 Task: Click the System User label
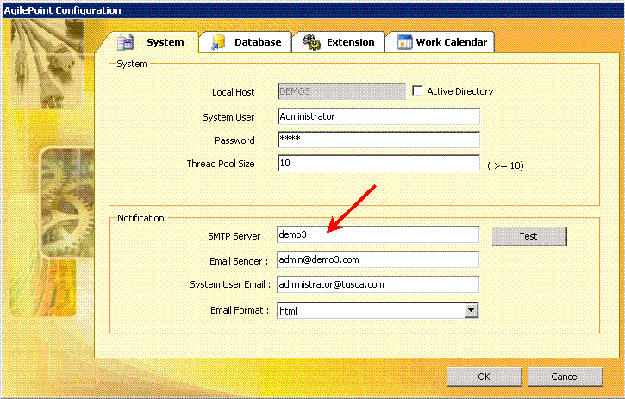click(x=228, y=117)
